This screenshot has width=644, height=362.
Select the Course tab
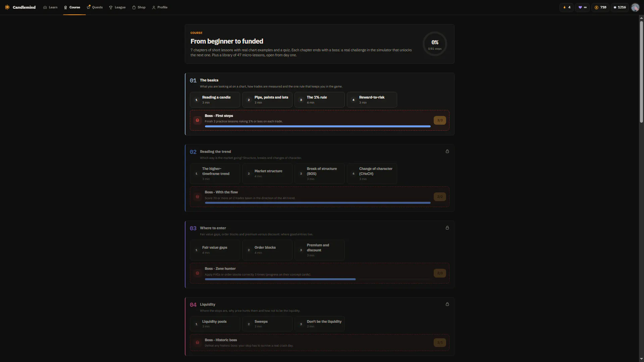(x=72, y=7)
